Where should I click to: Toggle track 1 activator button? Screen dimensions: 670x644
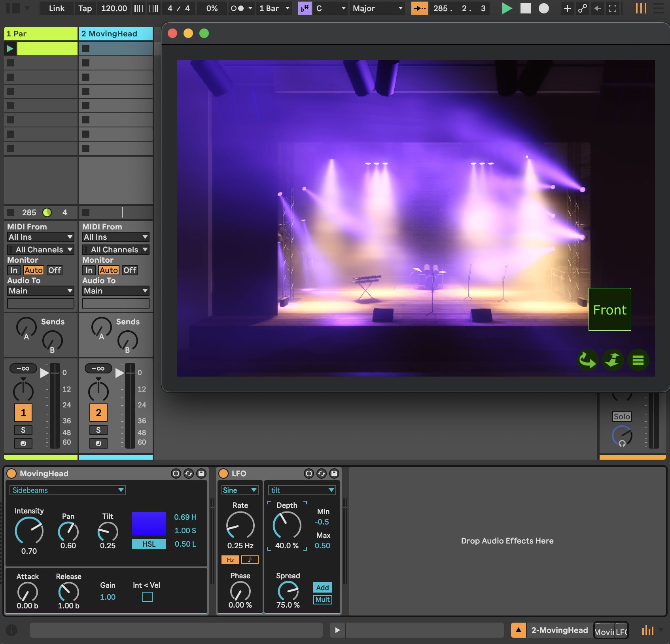[23, 413]
